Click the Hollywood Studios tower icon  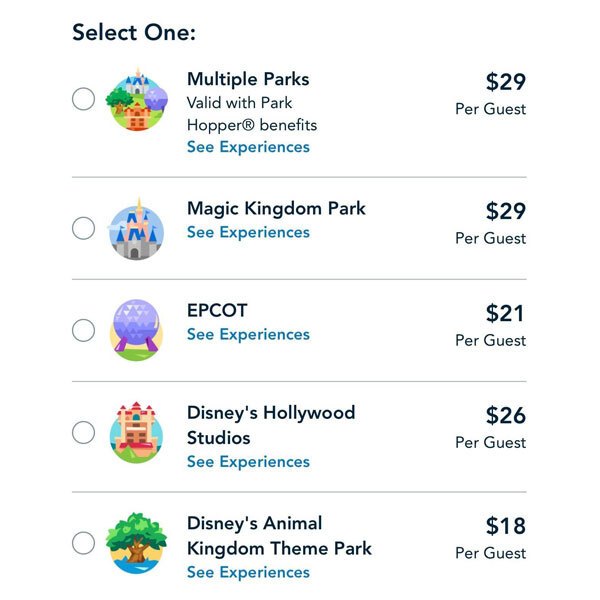(x=135, y=433)
